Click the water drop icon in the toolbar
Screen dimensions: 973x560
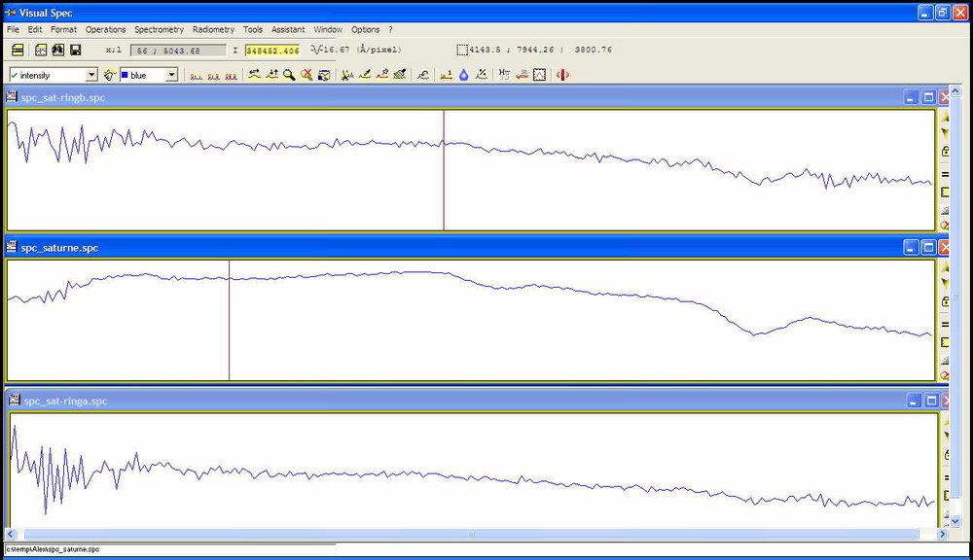[464, 74]
